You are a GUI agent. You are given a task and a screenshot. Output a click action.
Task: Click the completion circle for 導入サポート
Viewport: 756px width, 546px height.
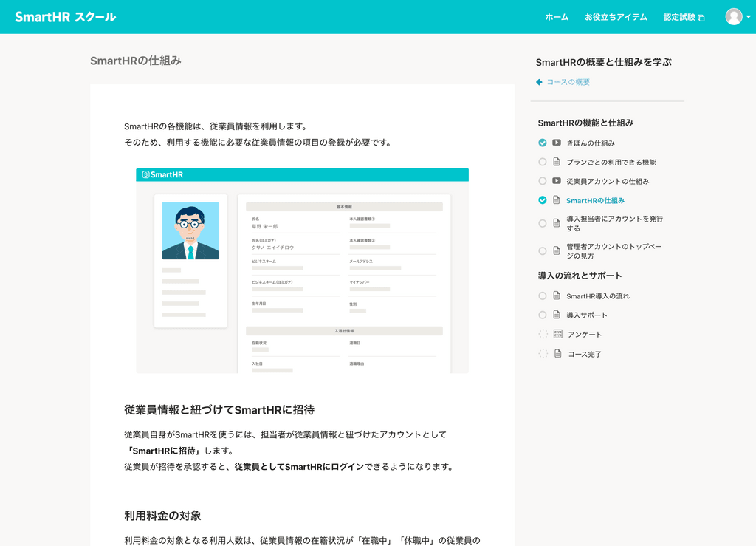pyautogui.click(x=542, y=314)
